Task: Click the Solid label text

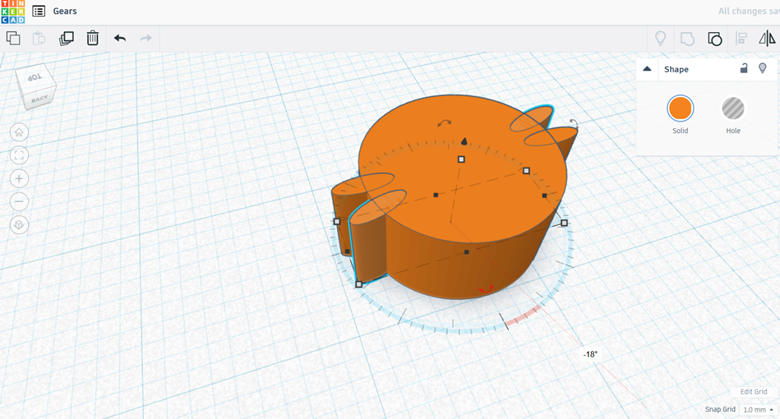Action: tap(680, 131)
